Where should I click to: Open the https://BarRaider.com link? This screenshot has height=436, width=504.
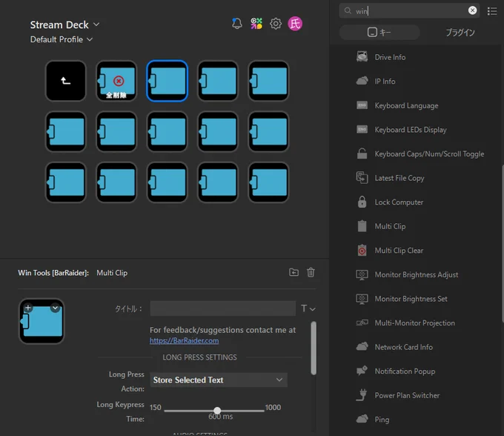[184, 340]
